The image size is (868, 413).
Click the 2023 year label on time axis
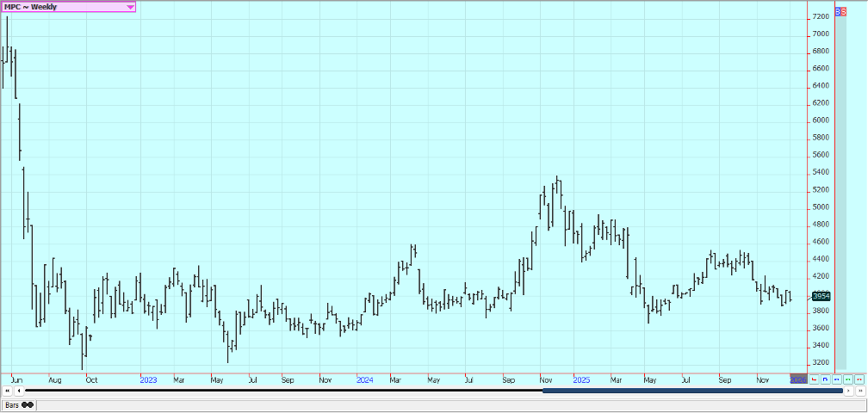(x=148, y=379)
